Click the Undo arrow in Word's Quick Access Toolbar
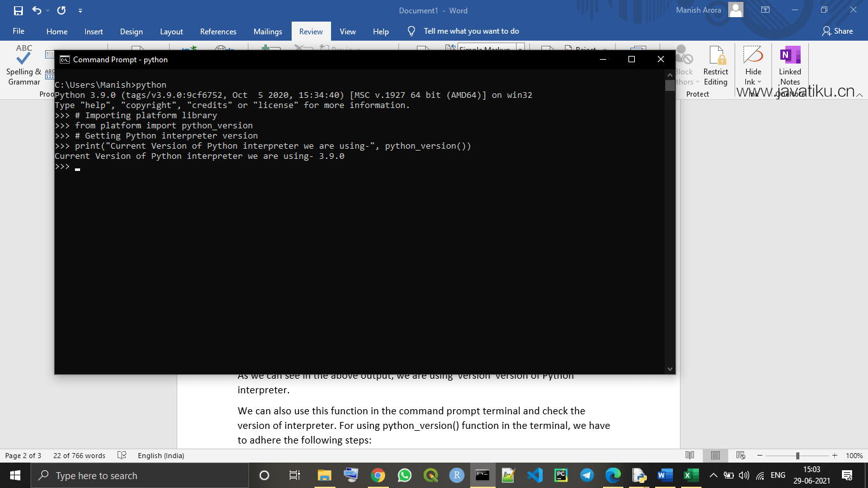 (x=36, y=11)
